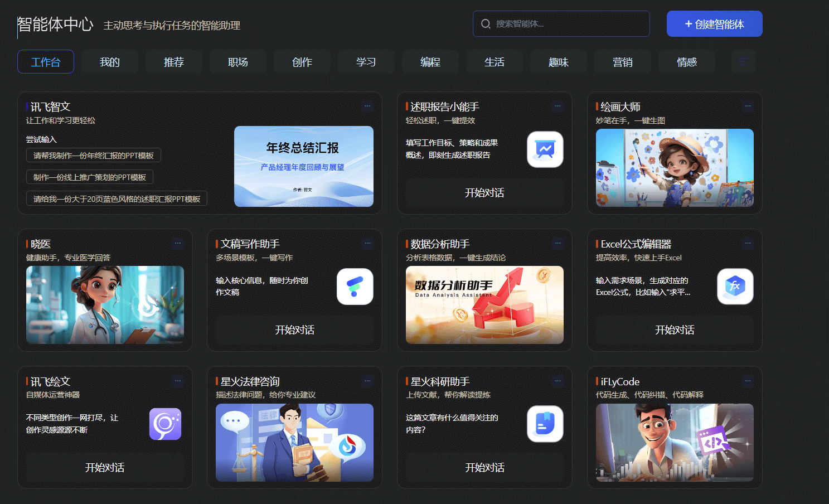Viewport: 829px width, 504px height.
Task: Click the 智能体中心 page heading
Action: [55, 25]
